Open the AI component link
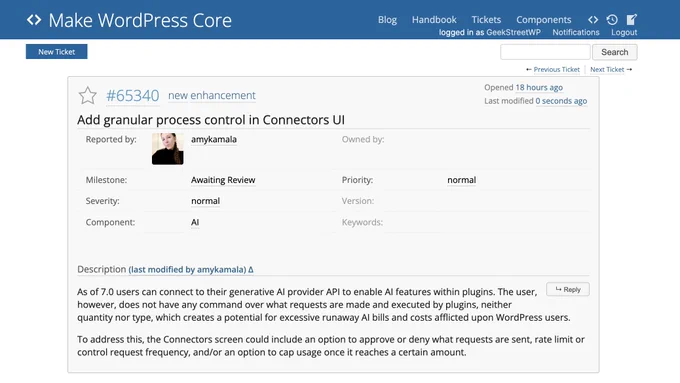The image size is (680, 383). pos(195,222)
